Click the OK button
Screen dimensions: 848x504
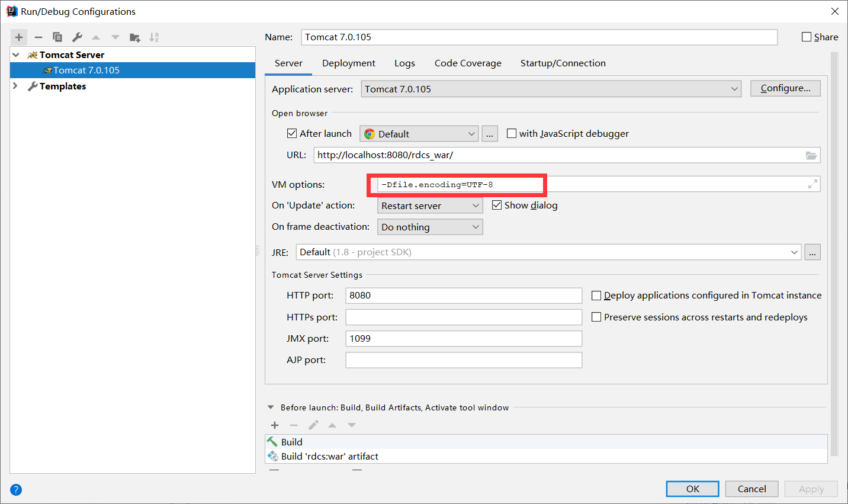pos(693,489)
